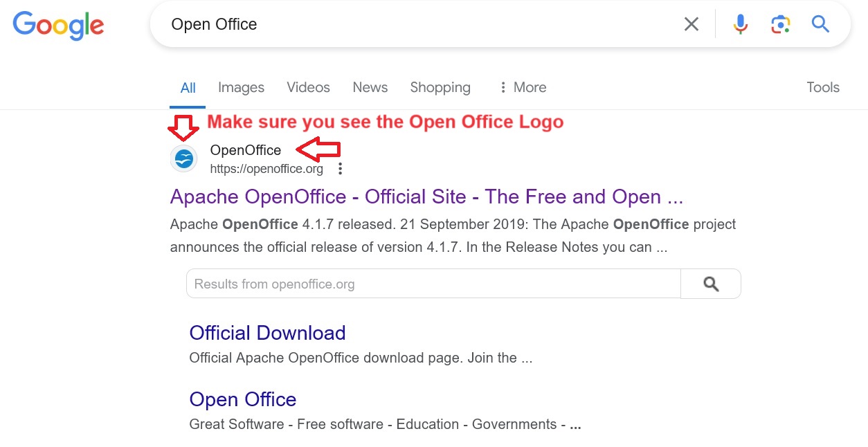Screen dimensions: 868x447
Task: Open three-dot menu beside openoffice.org URL
Action: [340, 169]
